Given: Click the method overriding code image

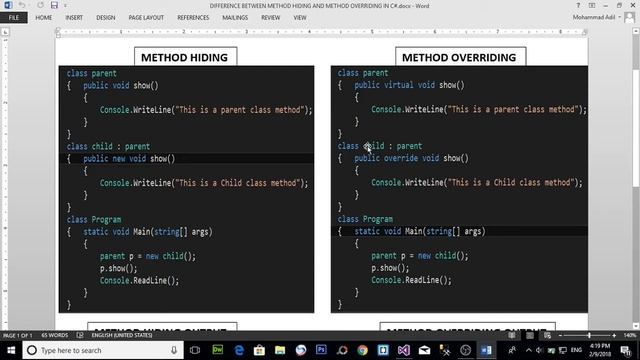Looking at the screenshot, I should coord(459,189).
